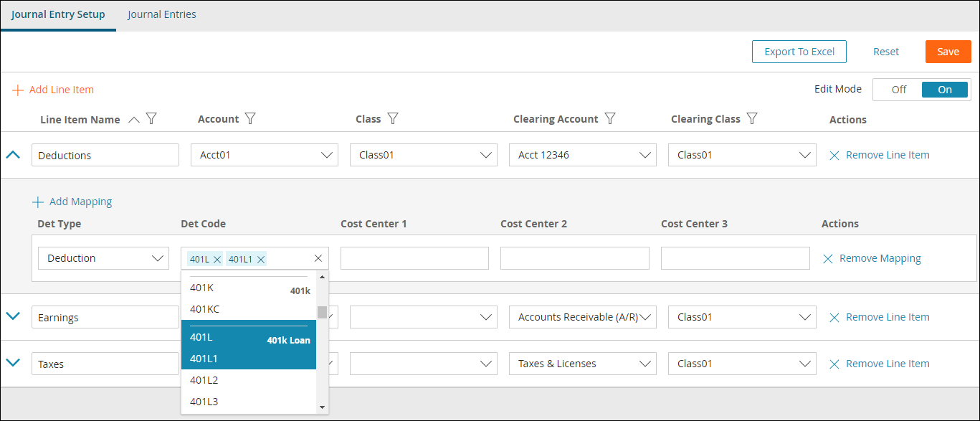Viewport: 980px width, 421px height.
Task: Open Accounts Receivable (A/R) clearing account dropdown
Action: [x=583, y=317]
